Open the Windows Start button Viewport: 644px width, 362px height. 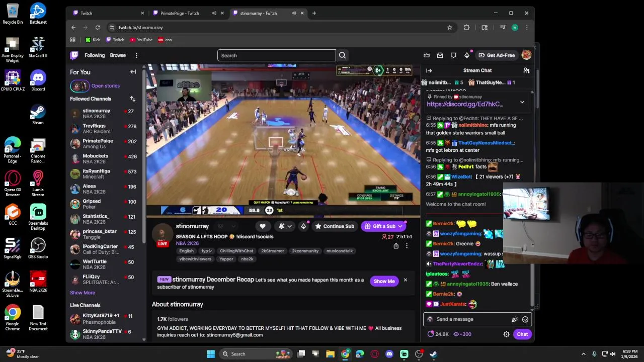point(211,354)
